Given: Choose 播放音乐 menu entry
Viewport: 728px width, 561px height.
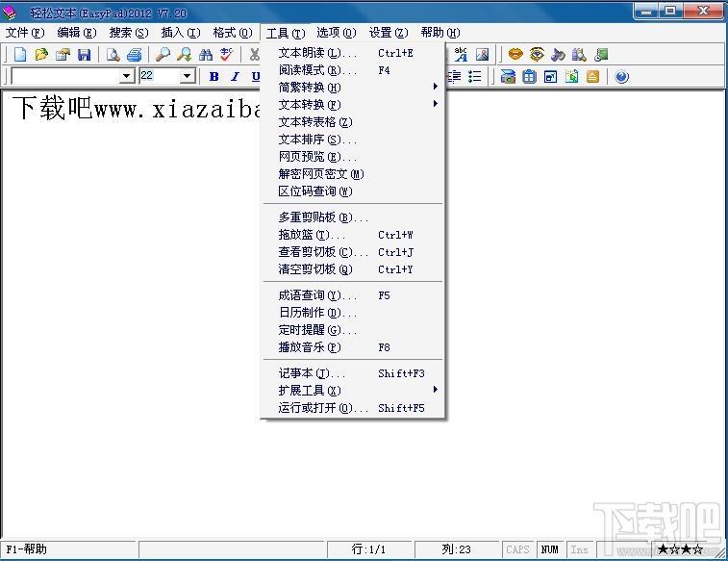Looking at the screenshot, I should click(x=353, y=347).
